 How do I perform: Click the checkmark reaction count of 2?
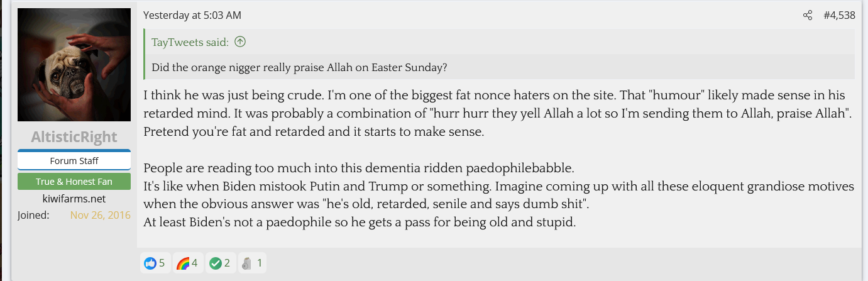[227, 263]
